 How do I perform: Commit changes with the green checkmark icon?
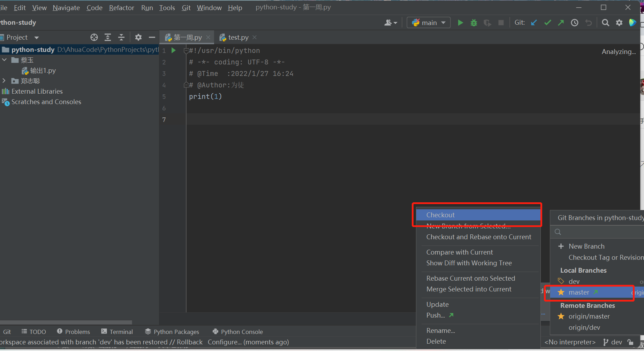click(x=547, y=23)
